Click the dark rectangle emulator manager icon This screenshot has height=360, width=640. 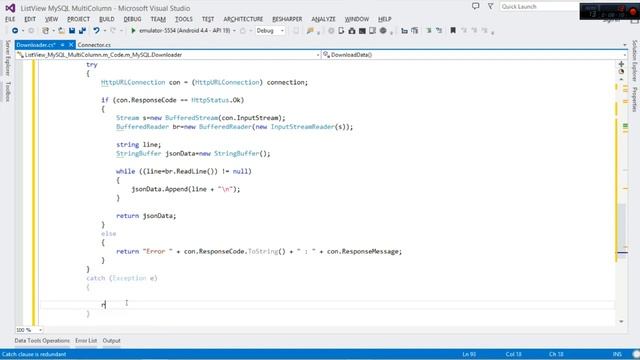click(x=362, y=31)
